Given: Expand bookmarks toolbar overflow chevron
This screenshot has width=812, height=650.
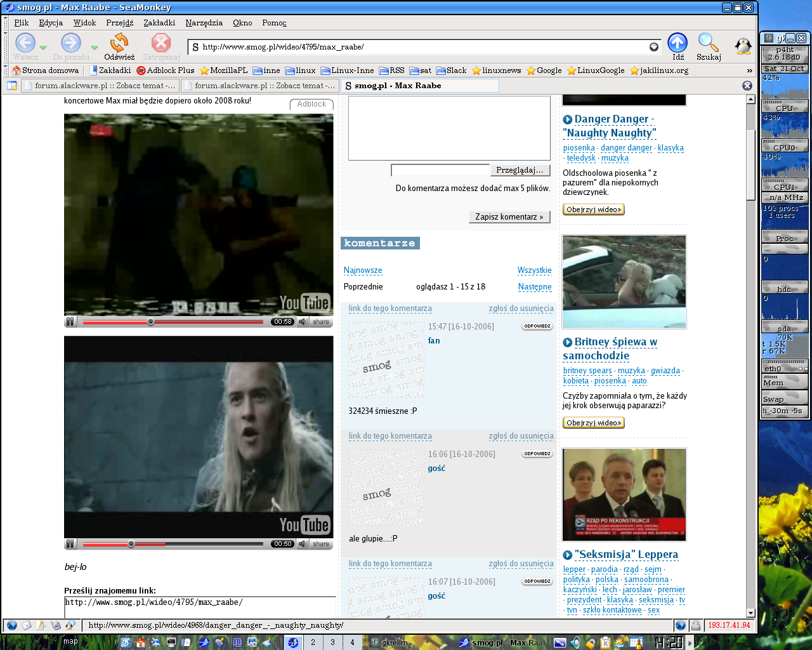Looking at the screenshot, I should pyautogui.click(x=749, y=70).
